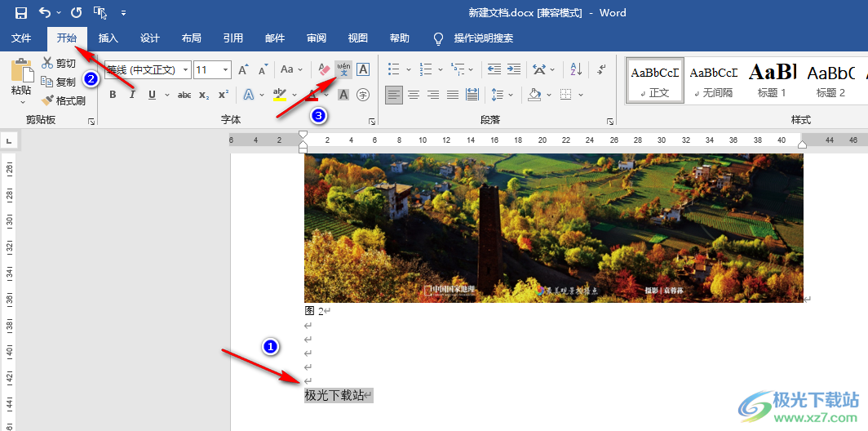Select the 无间隔 style
This screenshot has width=868, height=431.
tap(714, 80)
